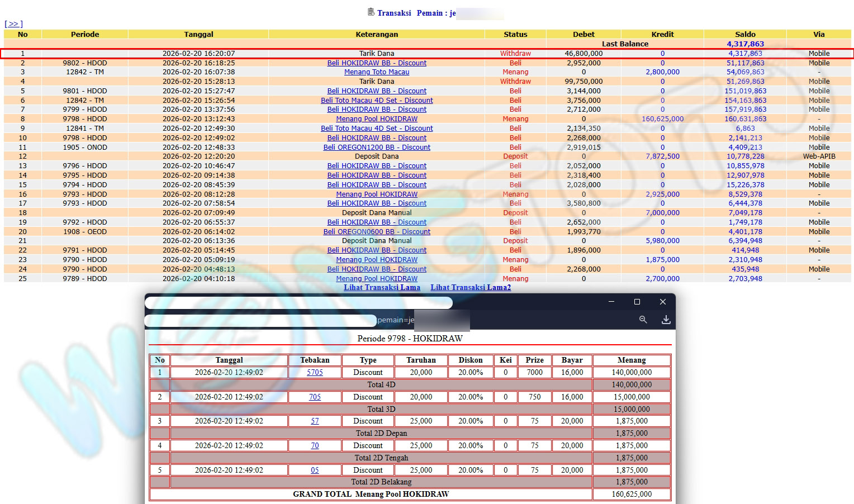Click Beli OREGON0600 BB - Discount link

click(376, 232)
